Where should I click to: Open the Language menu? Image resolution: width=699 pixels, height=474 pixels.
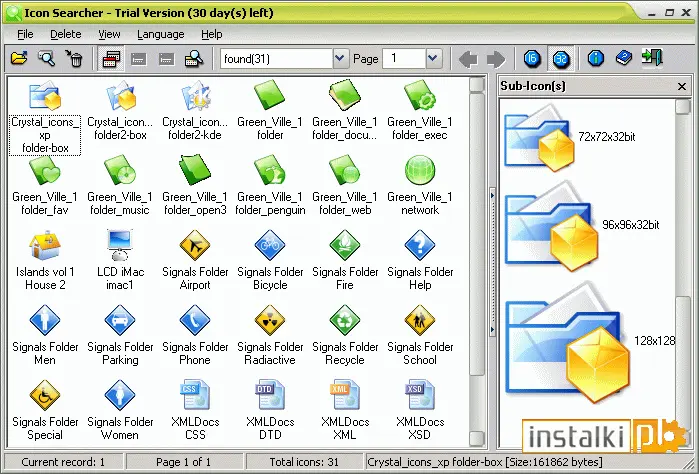[x=160, y=34]
